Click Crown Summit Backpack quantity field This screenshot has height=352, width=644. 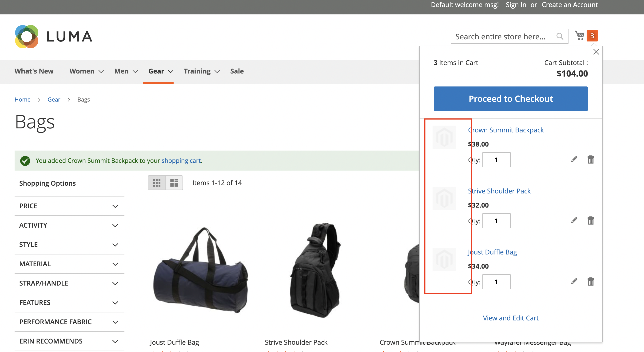(496, 160)
